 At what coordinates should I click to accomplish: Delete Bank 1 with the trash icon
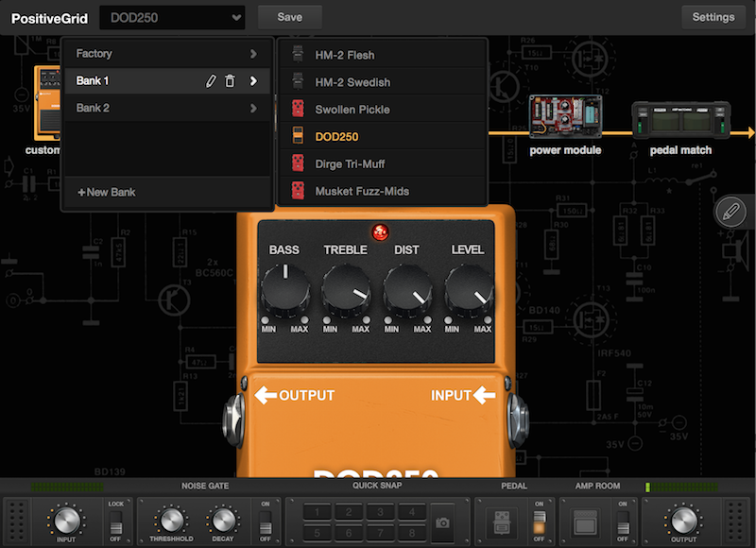click(x=230, y=81)
